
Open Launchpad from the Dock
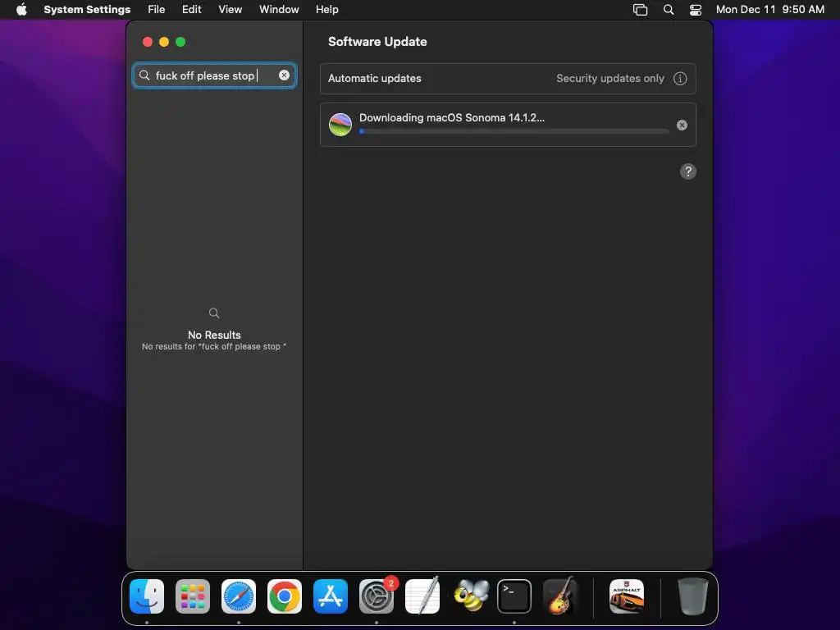pos(193,596)
